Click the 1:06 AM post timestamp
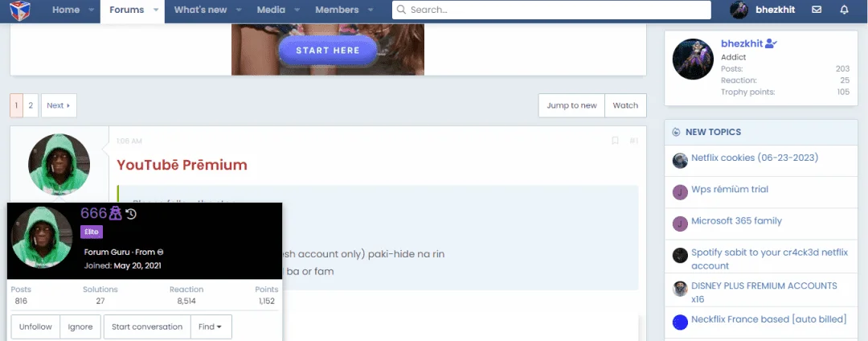Image resolution: width=868 pixels, height=341 pixels. (129, 142)
